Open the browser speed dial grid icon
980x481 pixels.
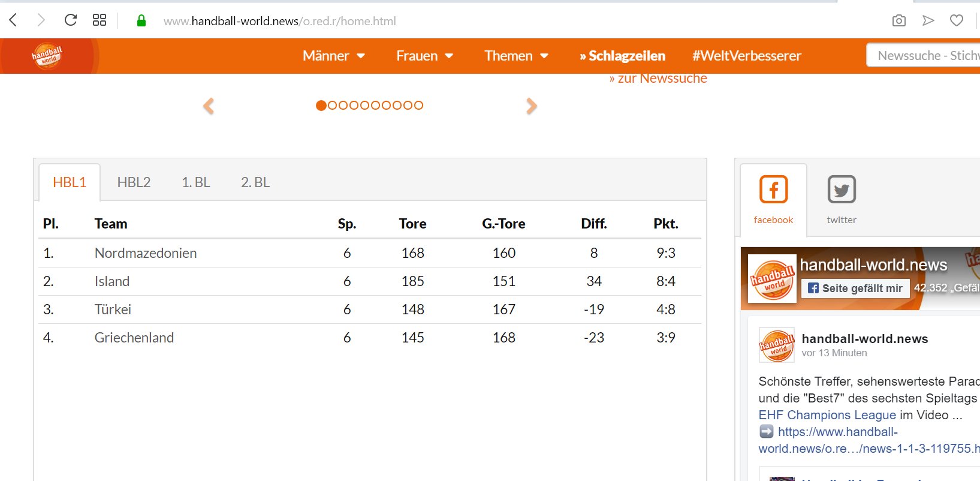[99, 20]
